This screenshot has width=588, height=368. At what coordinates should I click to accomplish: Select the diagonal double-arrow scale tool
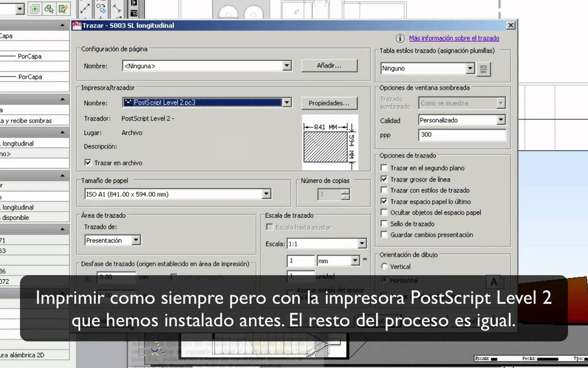85,8
